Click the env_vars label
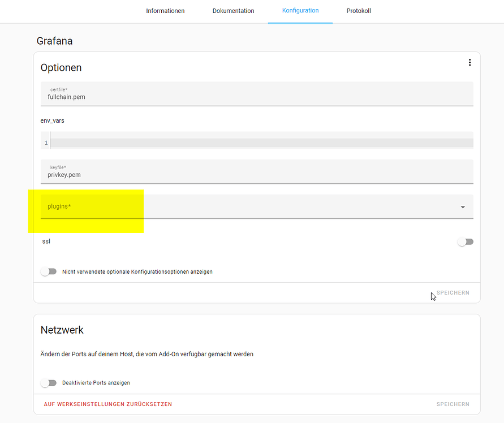Screen dimensions: 504x423 pos(53,121)
